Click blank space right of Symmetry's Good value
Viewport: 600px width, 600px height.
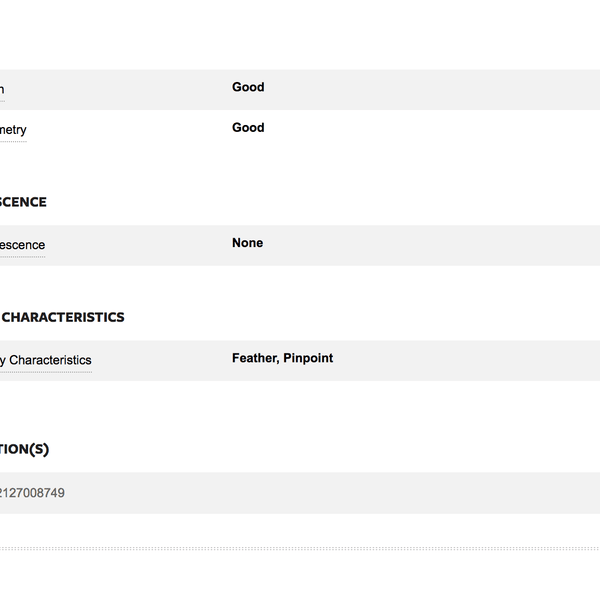pos(432,130)
